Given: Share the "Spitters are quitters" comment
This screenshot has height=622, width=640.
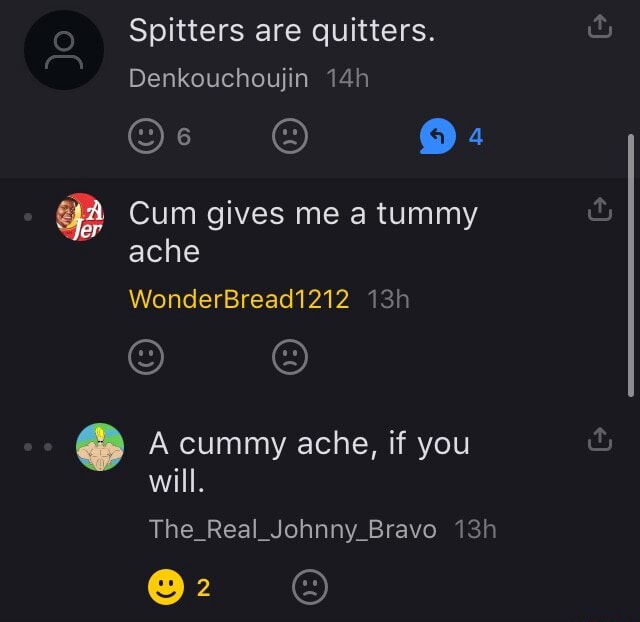Looking at the screenshot, I should [598, 31].
